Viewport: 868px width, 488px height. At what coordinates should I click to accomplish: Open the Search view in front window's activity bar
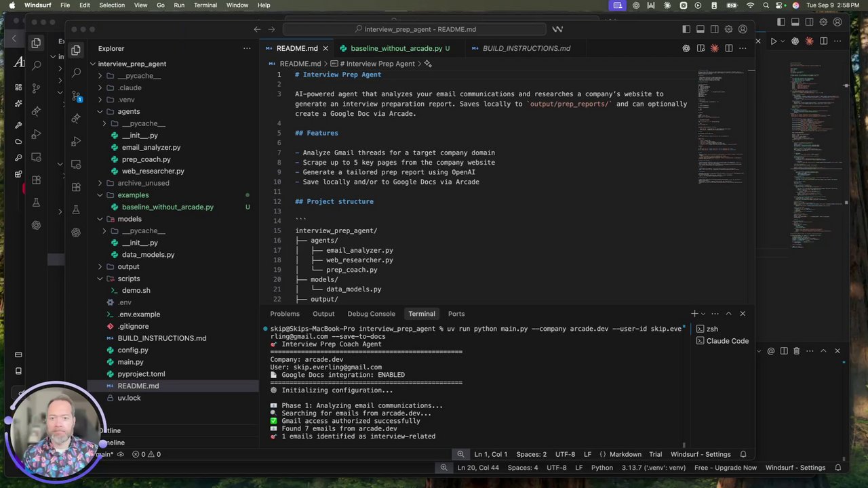point(76,73)
